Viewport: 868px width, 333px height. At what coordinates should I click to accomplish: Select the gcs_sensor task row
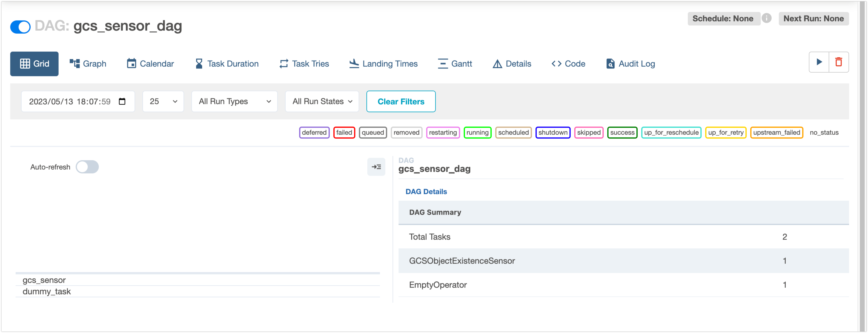tap(197, 280)
